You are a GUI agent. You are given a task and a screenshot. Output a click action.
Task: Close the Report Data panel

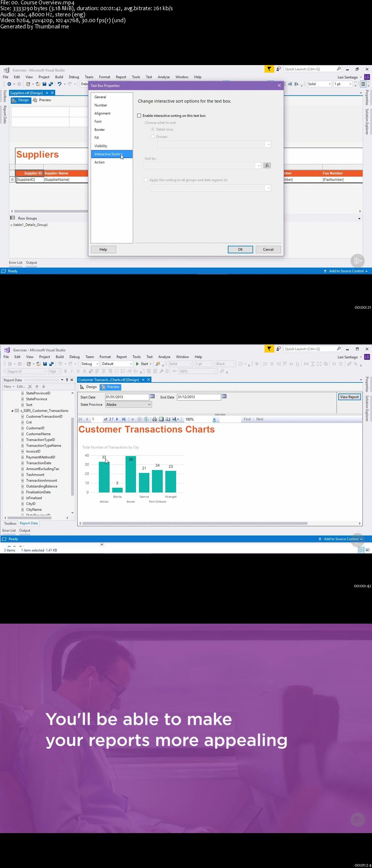click(72, 380)
